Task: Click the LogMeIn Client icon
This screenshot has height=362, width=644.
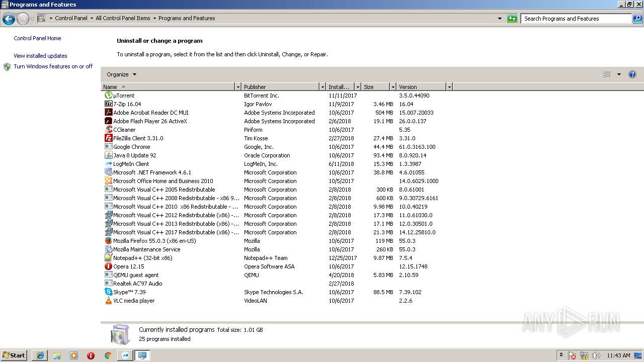Action: click(x=108, y=164)
